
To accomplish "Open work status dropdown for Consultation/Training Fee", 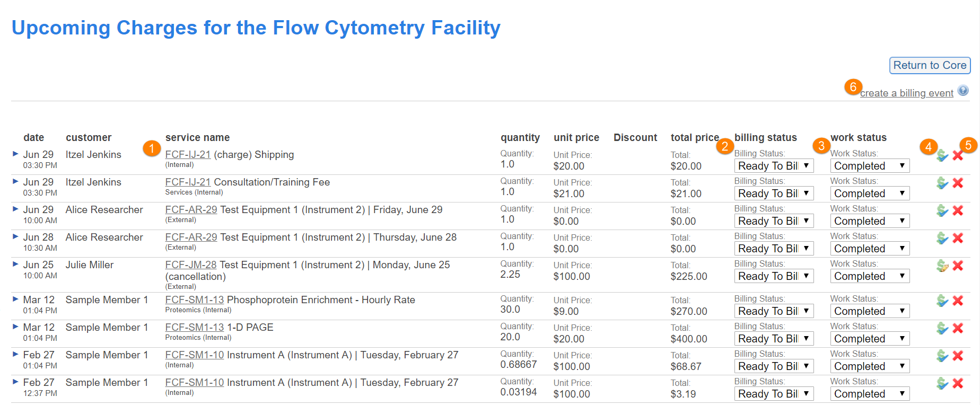I will (x=870, y=193).
